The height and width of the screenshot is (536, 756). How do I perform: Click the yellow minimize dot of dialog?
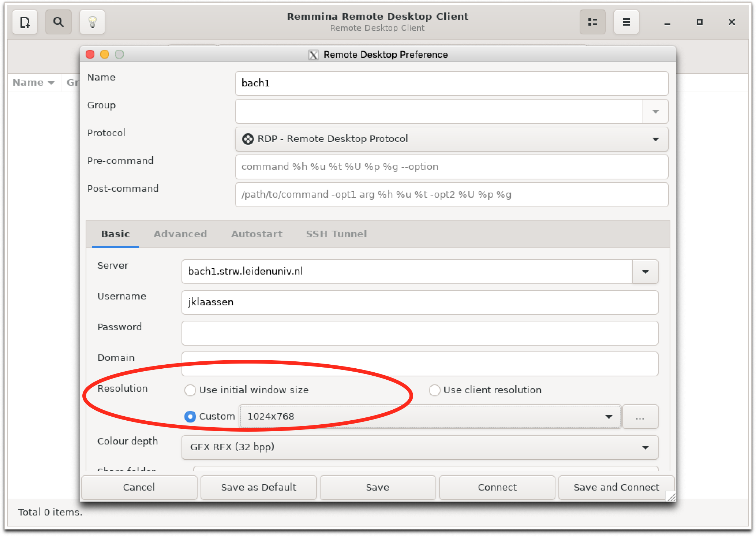tap(105, 55)
